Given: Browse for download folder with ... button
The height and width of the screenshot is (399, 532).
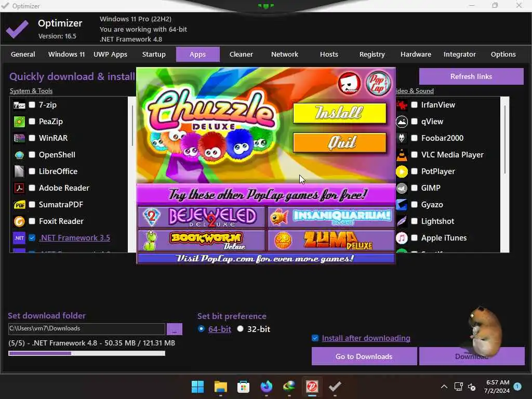Looking at the screenshot, I should click(175, 329).
